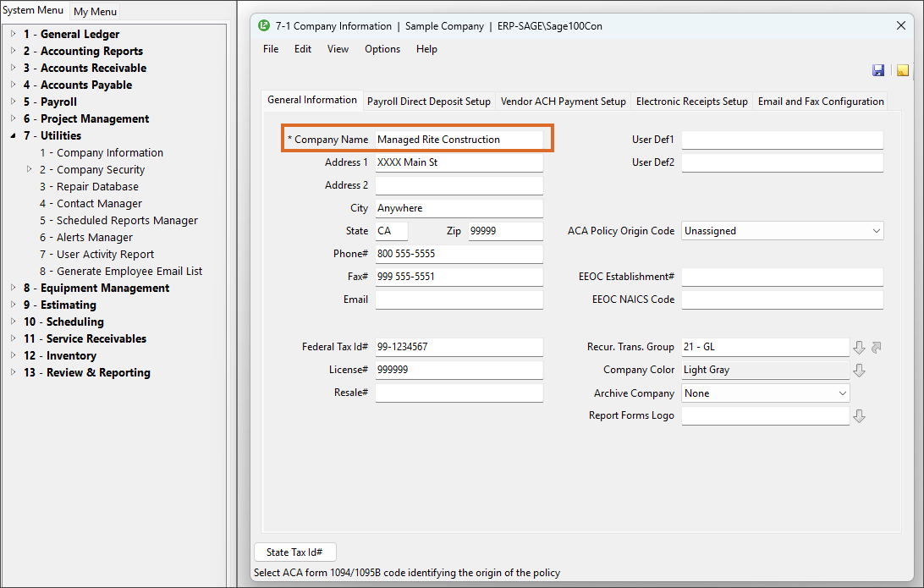Click the City field containing Anywhere
Image resolution: width=924 pixels, height=588 pixels.
[x=459, y=208]
